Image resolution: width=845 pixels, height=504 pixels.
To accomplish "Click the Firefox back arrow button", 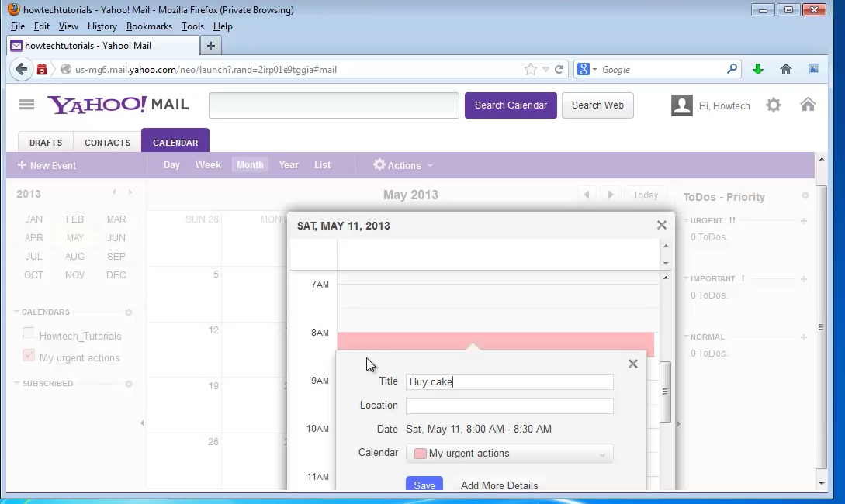I will tap(21, 70).
